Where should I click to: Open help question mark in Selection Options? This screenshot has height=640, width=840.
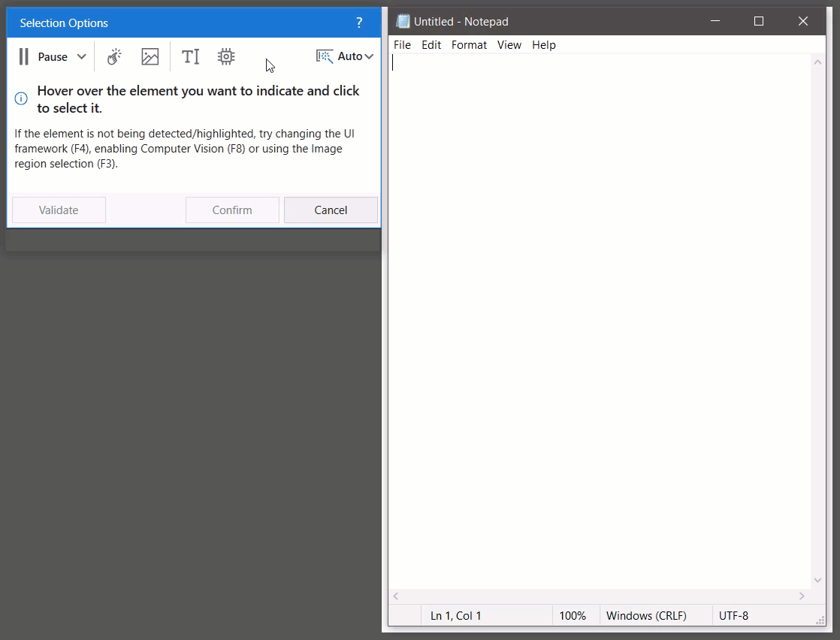click(359, 23)
